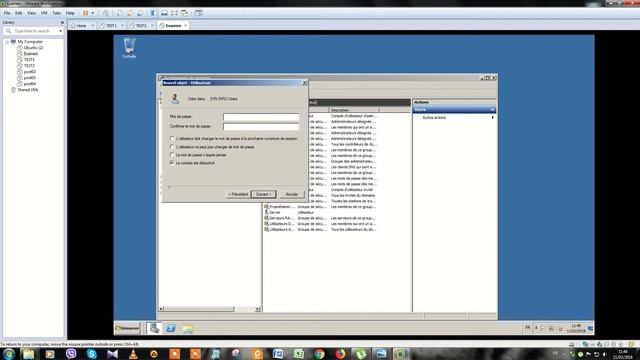Image resolution: width=640 pixels, height=360 pixels.
Task: Pause the virtual machine from VMware toolbar
Action: pos(86,13)
